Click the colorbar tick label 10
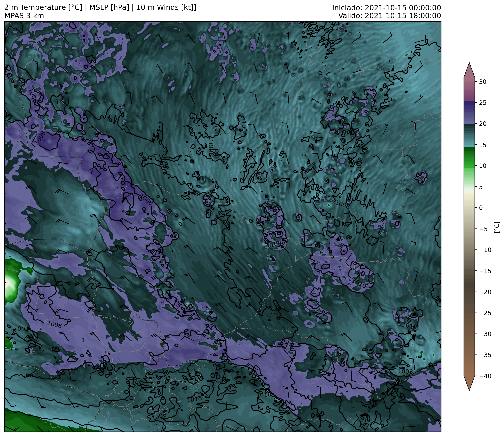This screenshot has width=504, height=436. click(x=483, y=166)
